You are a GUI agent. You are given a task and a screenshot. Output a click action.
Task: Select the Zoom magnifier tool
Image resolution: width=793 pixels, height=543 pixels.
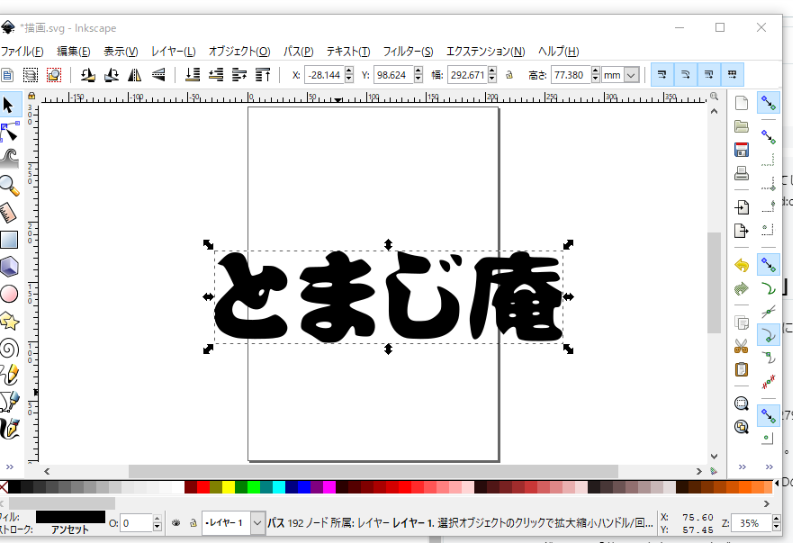pos(9,186)
